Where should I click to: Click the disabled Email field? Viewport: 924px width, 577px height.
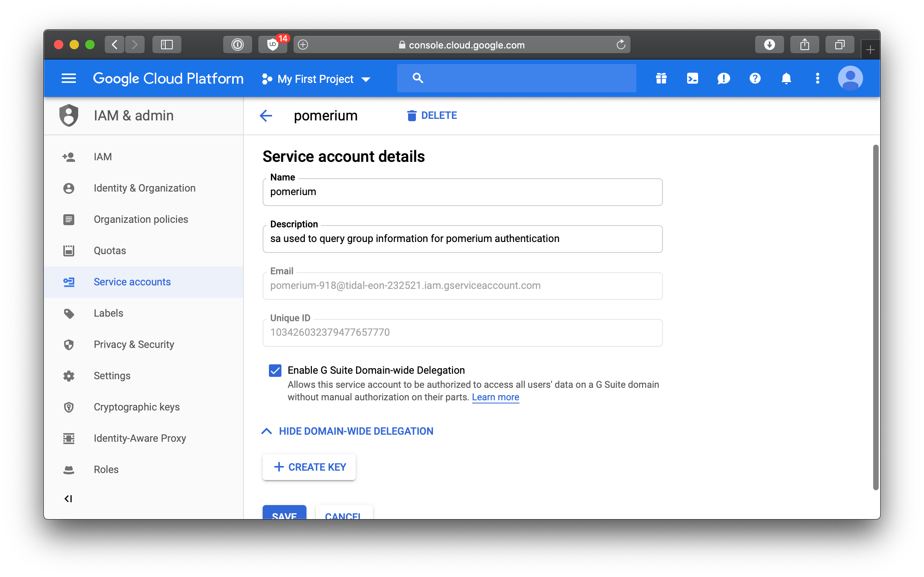coord(462,286)
